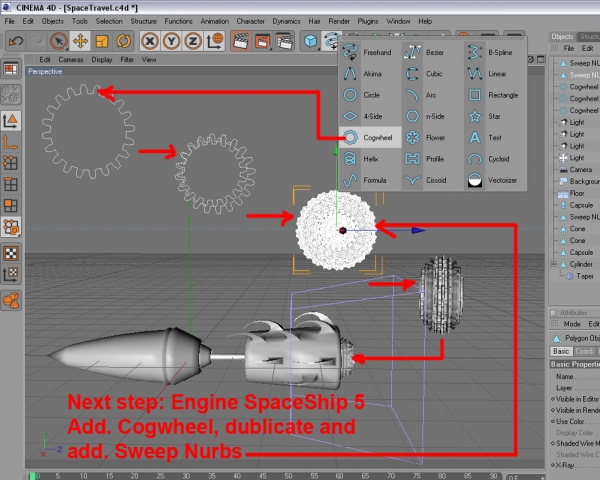This screenshot has height=480, width=600.
Task: Open viewport Cameras menu
Action: click(71, 59)
